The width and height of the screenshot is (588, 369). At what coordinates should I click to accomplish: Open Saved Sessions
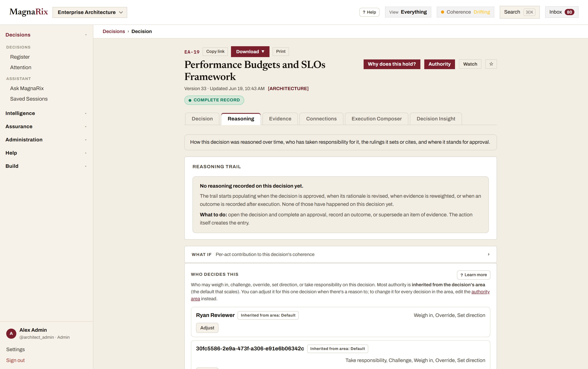29,99
